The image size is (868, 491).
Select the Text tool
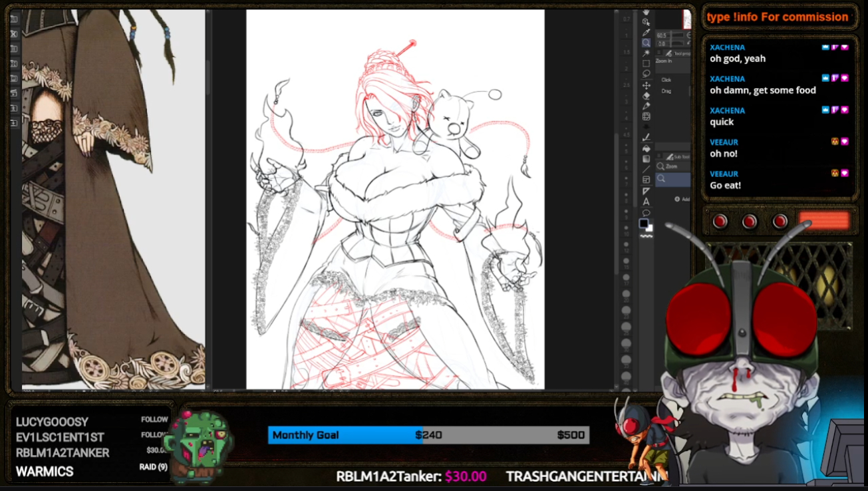point(646,202)
